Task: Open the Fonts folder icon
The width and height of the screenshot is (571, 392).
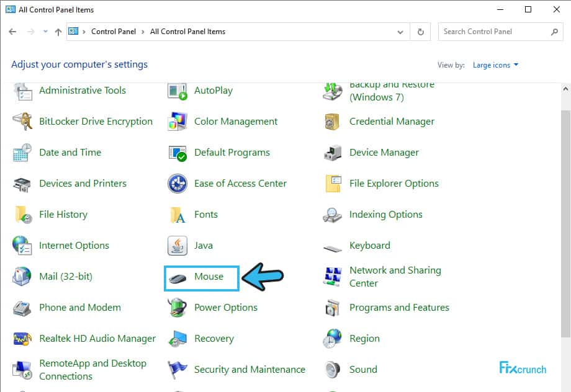Action: point(178,215)
